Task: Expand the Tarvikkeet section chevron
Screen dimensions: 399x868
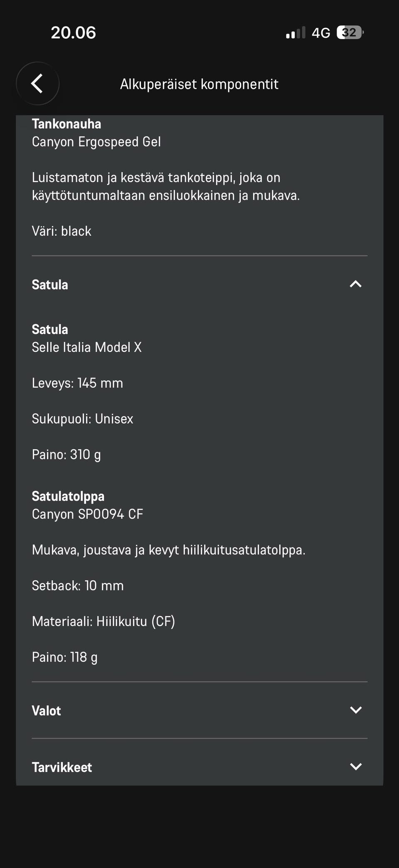Action: coord(356,767)
